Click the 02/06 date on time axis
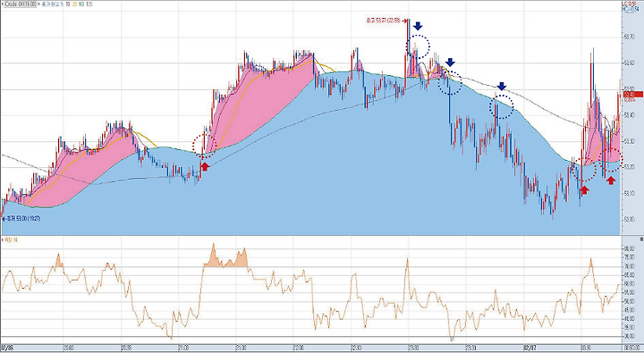 pyautogui.click(x=7, y=347)
